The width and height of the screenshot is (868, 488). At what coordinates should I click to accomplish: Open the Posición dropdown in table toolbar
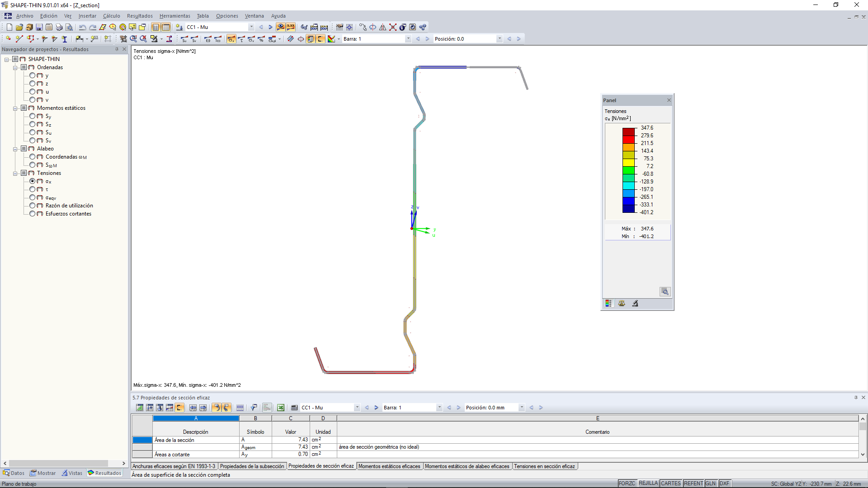521,408
